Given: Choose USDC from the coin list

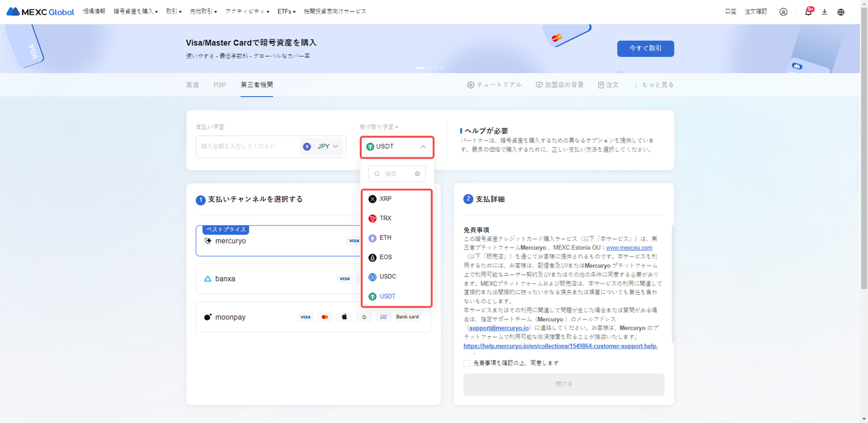Looking at the screenshot, I should [387, 277].
